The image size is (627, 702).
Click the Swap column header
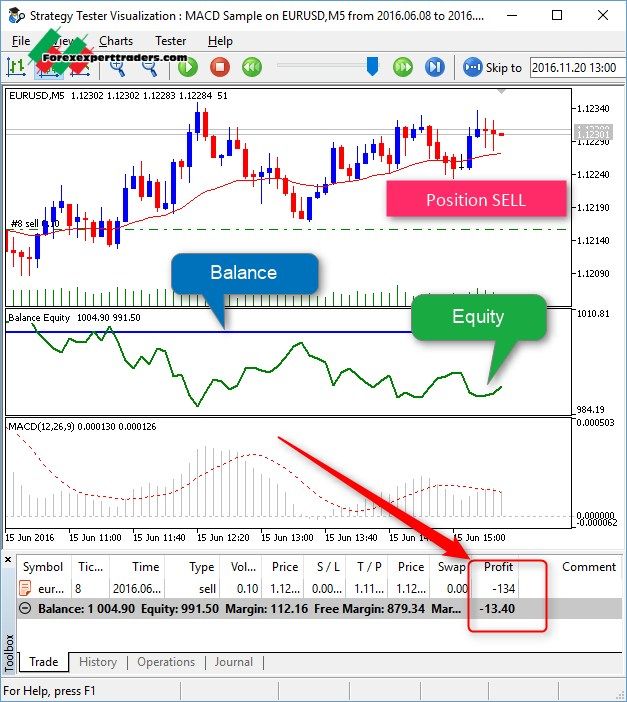tap(451, 567)
